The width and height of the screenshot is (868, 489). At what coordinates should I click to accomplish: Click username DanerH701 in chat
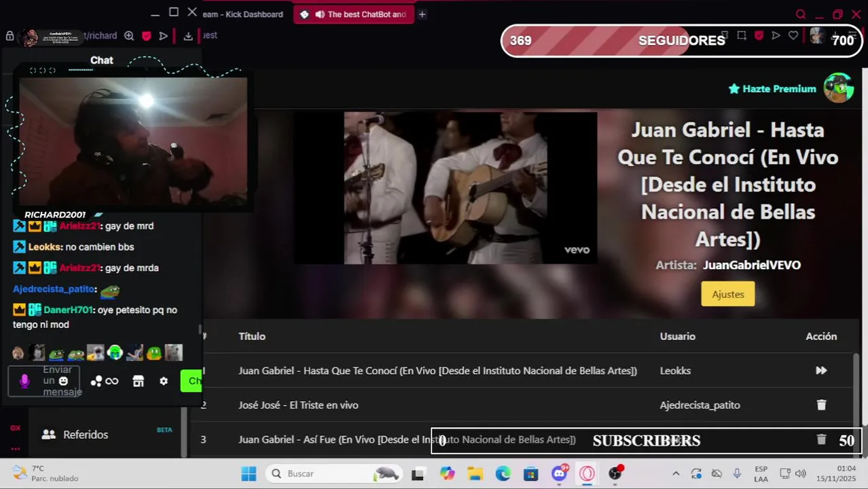[68, 310]
